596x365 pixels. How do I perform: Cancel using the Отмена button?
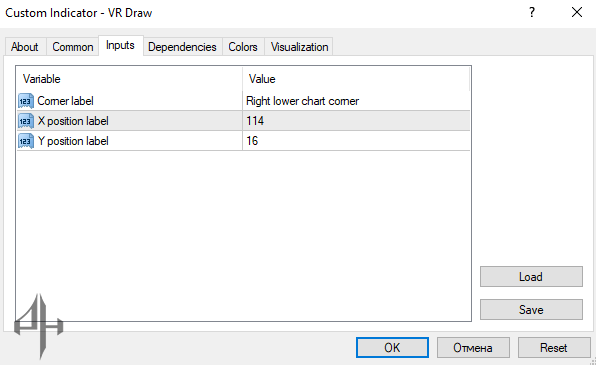click(473, 348)
